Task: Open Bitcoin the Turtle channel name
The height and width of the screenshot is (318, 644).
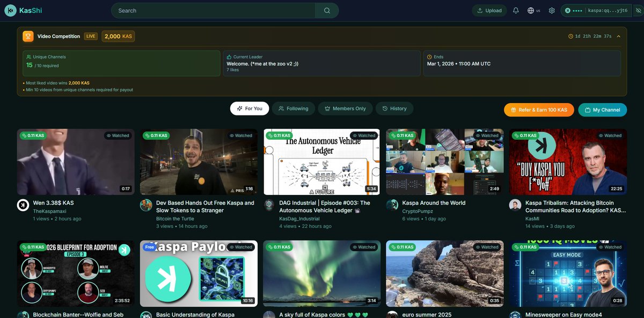Action: tap(175, 219)
